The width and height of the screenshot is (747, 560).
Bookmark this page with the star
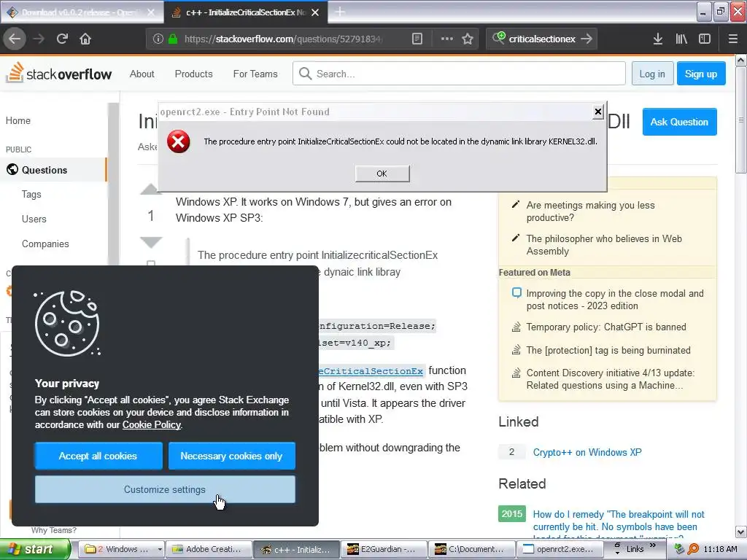pyautogui.click(x=468, y=39)
